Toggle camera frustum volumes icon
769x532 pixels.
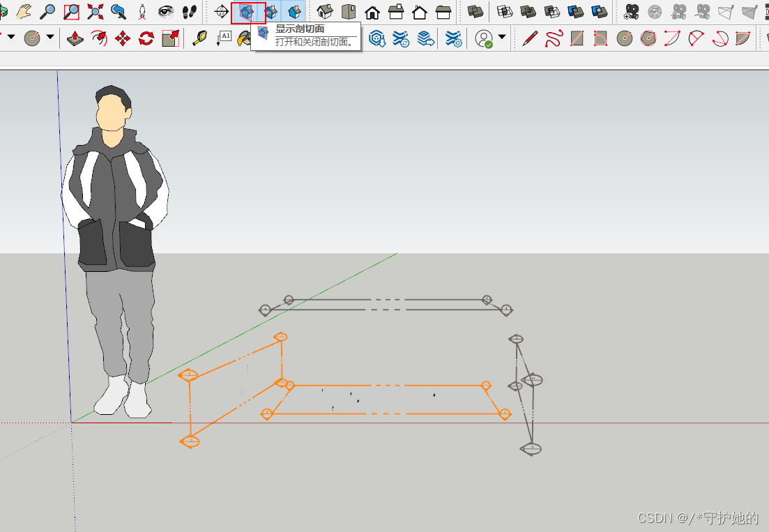[x=749, y=12]
